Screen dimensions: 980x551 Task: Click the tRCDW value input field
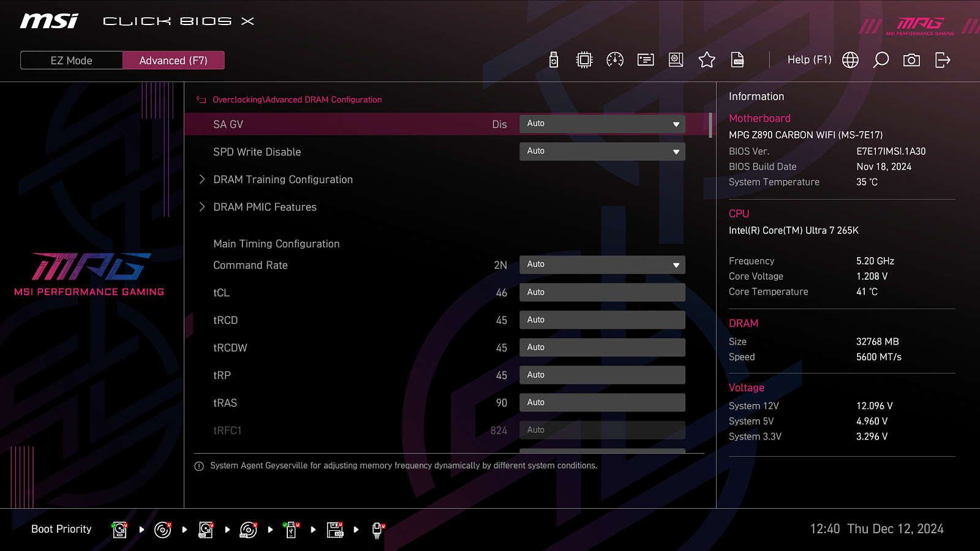[x=602, y=348]
